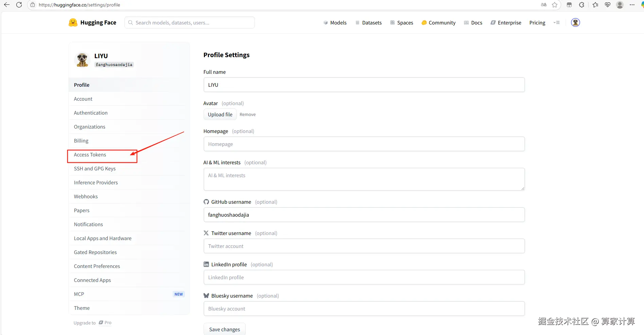
Task: Click the search magnifier icon
Action: [x=130, y=22]
